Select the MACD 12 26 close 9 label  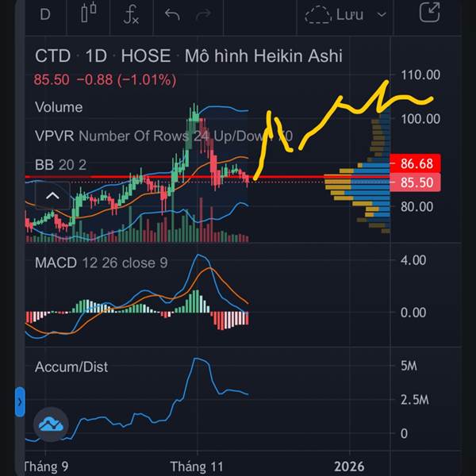101,263
